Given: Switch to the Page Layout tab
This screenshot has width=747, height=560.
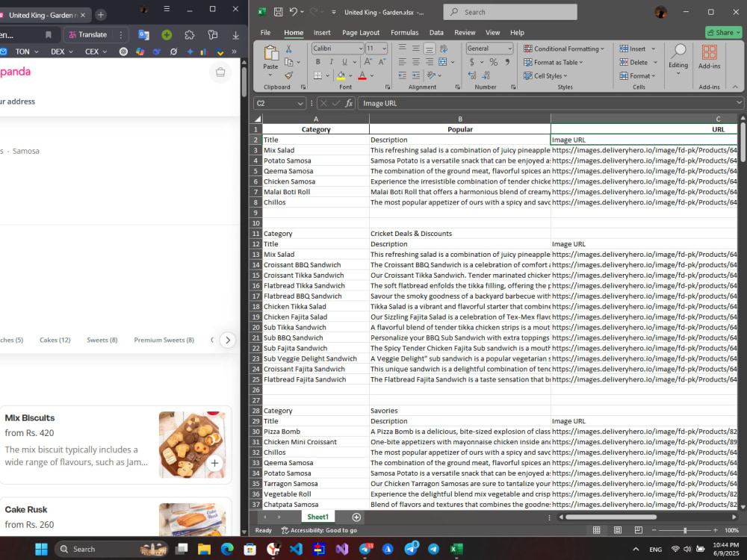Looking at the screenshot, I should click(x=361, y=32).
